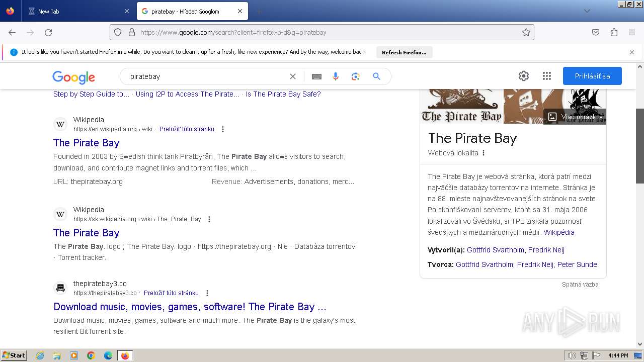Open the Windows media player taskbar icon
This screenshot has width=644, height=362.
pos(74,355)
